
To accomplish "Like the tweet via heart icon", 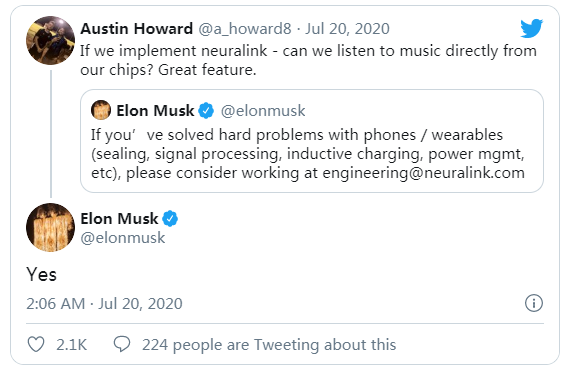I will click(36, 344).
